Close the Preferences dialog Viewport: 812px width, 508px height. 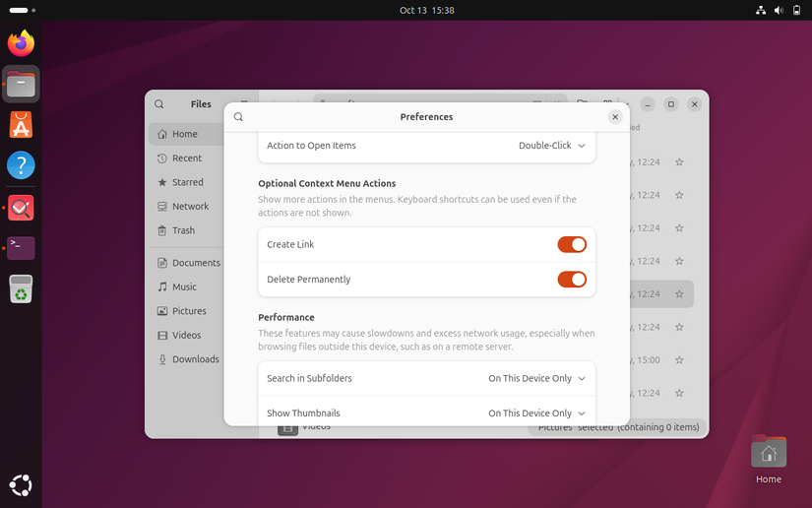click(615, 117)
